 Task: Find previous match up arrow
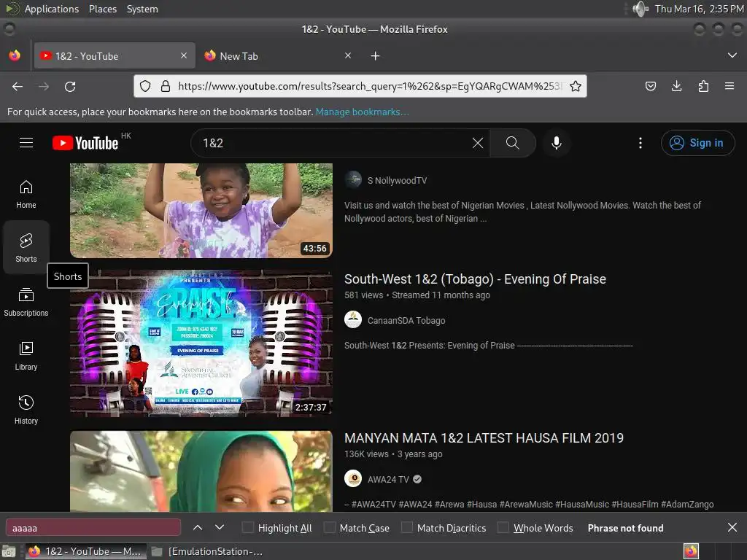point(198,528)
